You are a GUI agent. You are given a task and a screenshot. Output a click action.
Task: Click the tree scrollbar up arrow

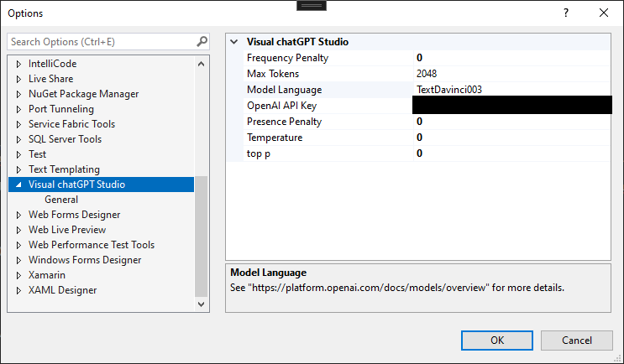[201, 64]
